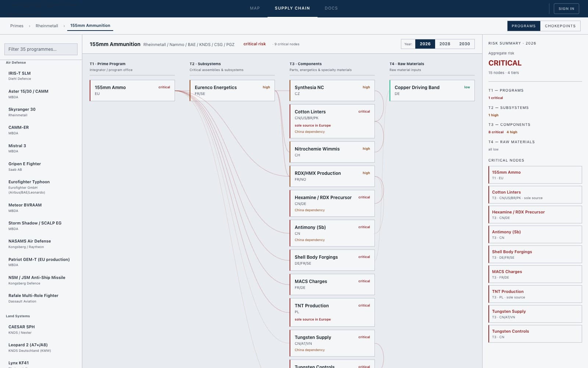Select the Eurenco Energetics node
The image size is (588, 368).
tap(232, 91)
